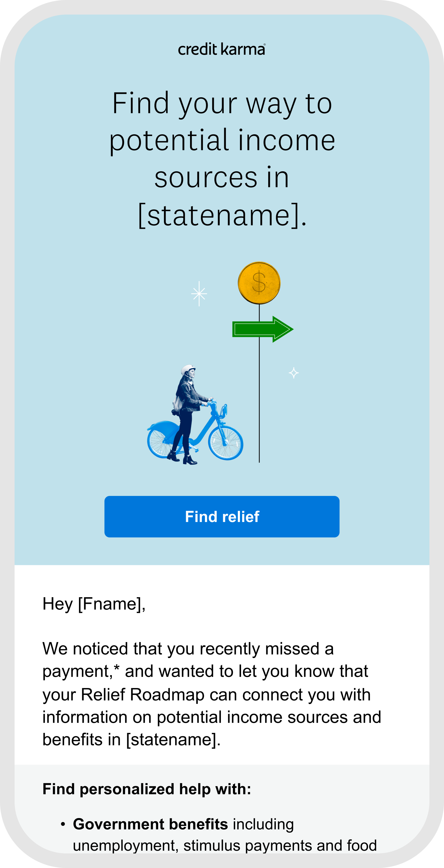Click the woman's white helmet
The image size is (444, 868).
tap(188, 370)
